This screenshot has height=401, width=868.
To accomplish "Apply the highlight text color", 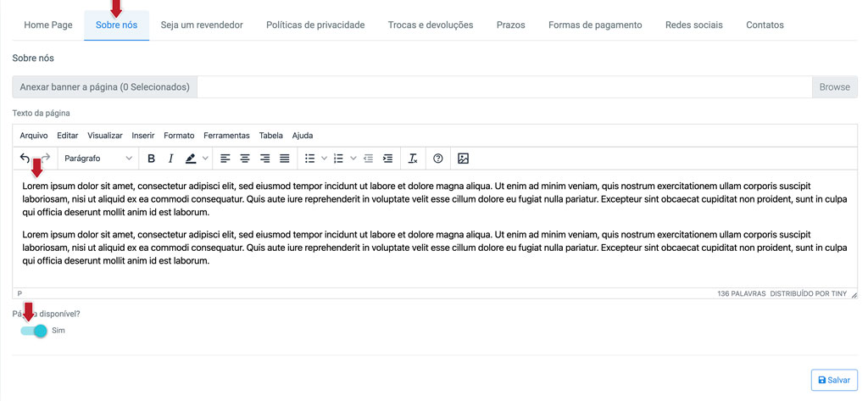I will click(x=191, y=159).
